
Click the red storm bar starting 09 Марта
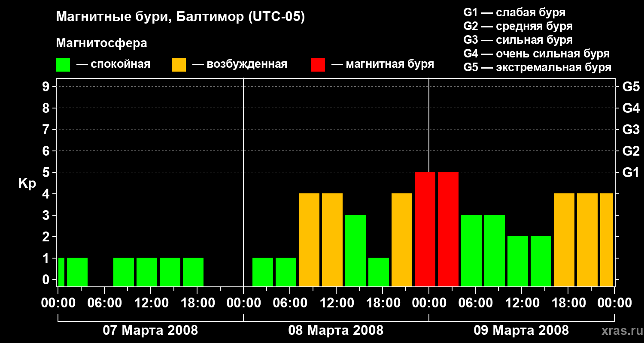click(448, 229)
